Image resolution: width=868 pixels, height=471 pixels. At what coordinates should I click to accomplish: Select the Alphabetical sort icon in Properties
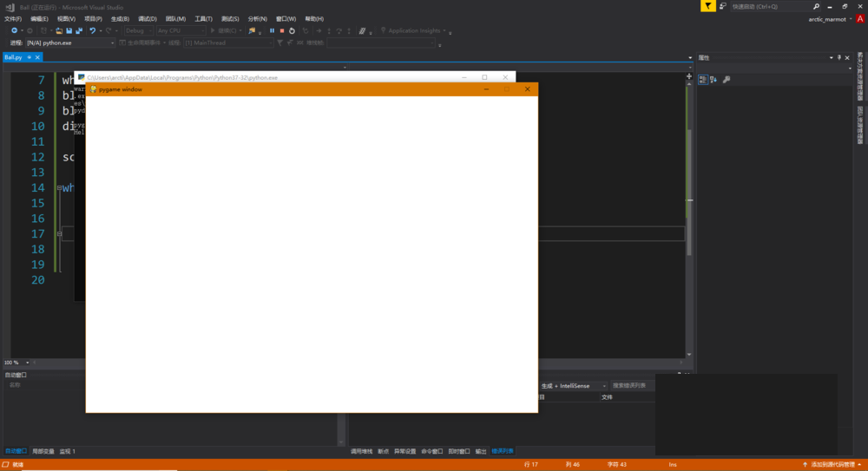pyautogui.click(x=713, y=80)
